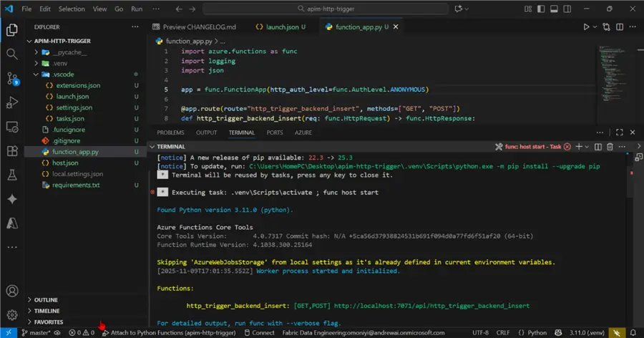The width and height of the screenshot is (644, 338).
Task: Click the editor minimap preview
Action: tap(612, 74)
